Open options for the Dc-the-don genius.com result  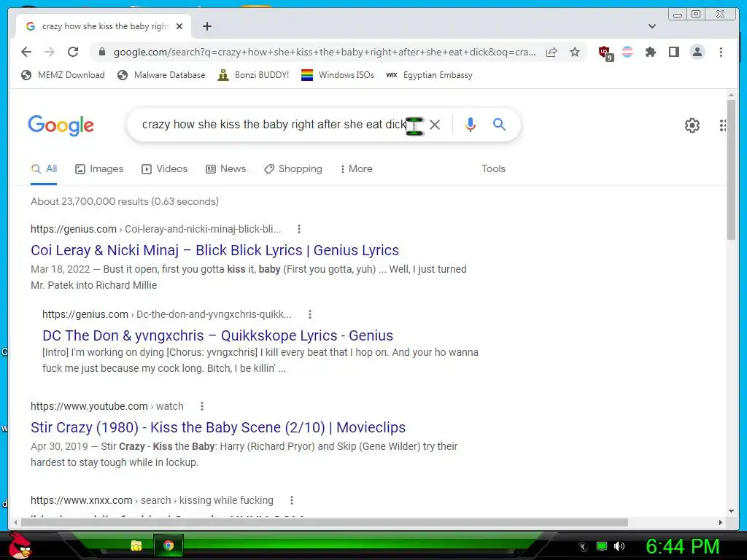pyautogui.click(x=309, y=314)
